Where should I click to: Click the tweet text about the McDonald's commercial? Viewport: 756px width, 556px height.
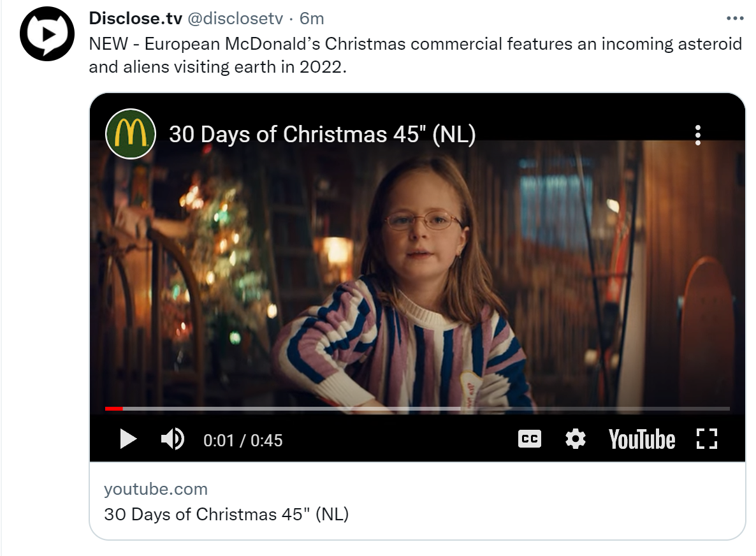click(414, 55)
